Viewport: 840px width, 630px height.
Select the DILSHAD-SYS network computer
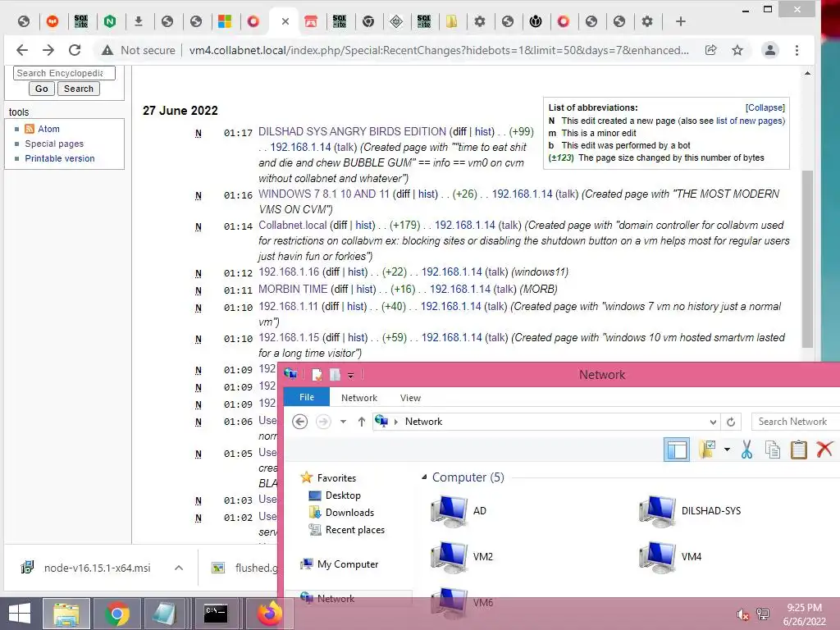click(x=690, y=512)
